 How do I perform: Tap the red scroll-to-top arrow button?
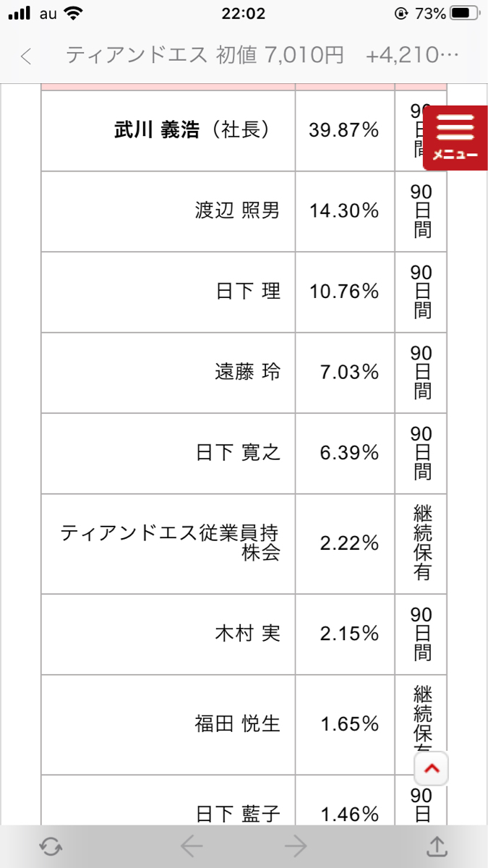432,769
